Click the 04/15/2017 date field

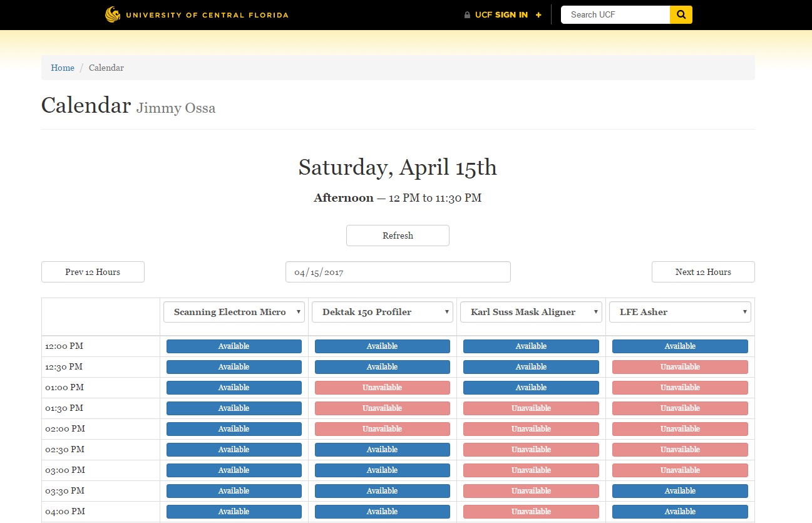pos(398,272)
